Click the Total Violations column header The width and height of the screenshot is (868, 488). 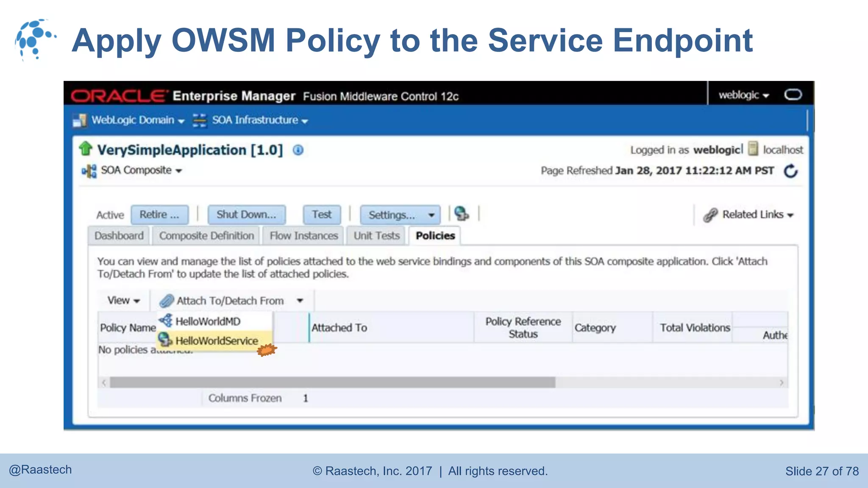[x=693, y=327]
